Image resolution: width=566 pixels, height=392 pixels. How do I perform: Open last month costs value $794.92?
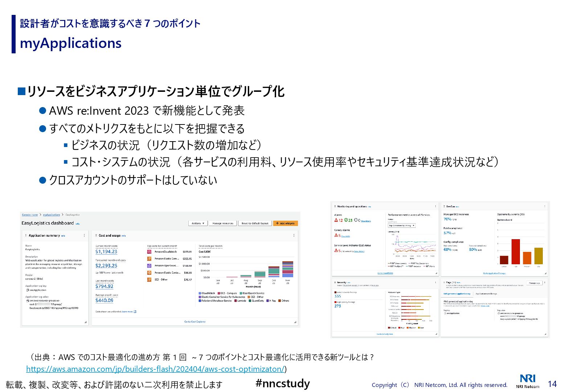[x=104, y=286]
